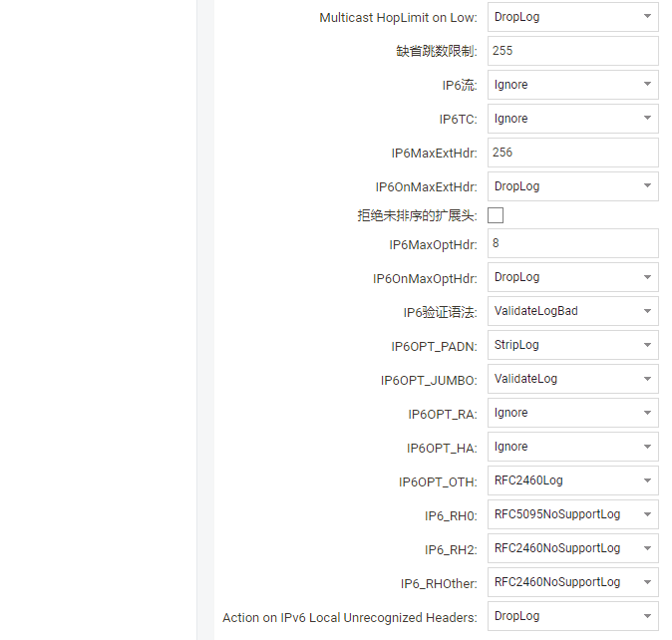Open the IP6_RH0 dropdown
This screenshot has height=640, width=672.
pyautogui.click(x=572, y=514)
